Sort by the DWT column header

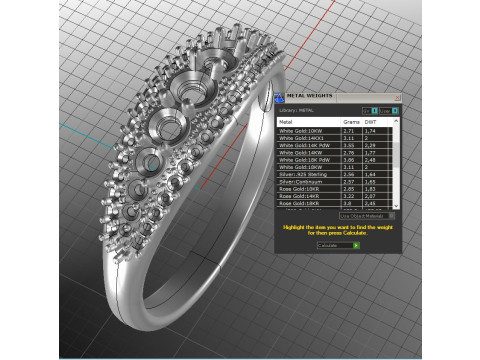[375, 122]
